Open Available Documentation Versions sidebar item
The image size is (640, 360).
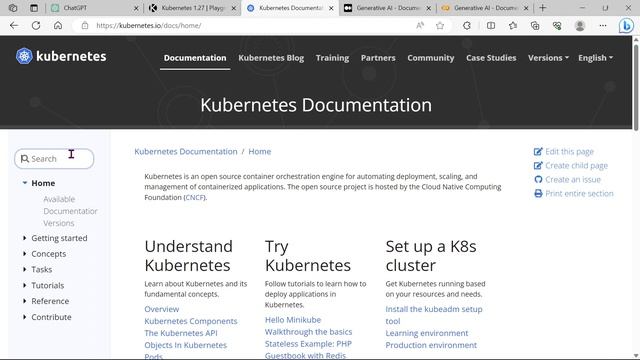pyautogui.click(x=70, y=211)
